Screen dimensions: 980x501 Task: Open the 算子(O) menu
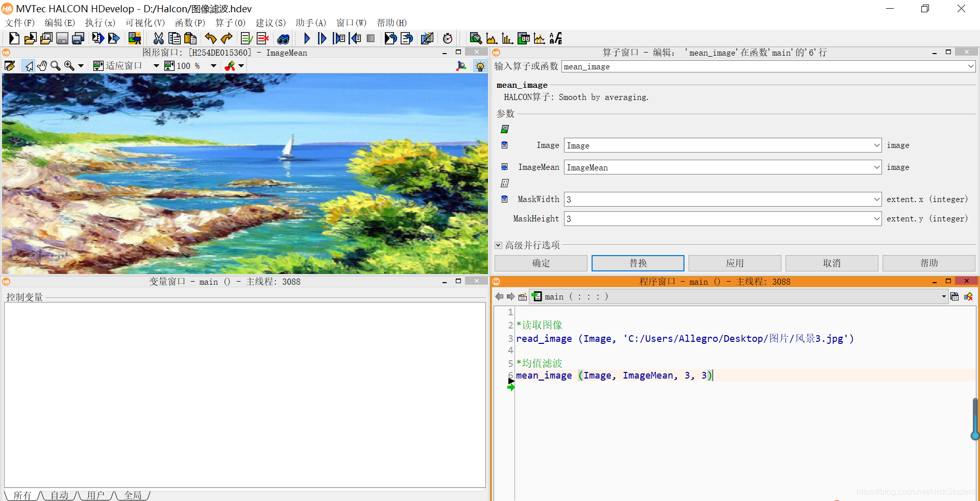[x=230, y=23]
